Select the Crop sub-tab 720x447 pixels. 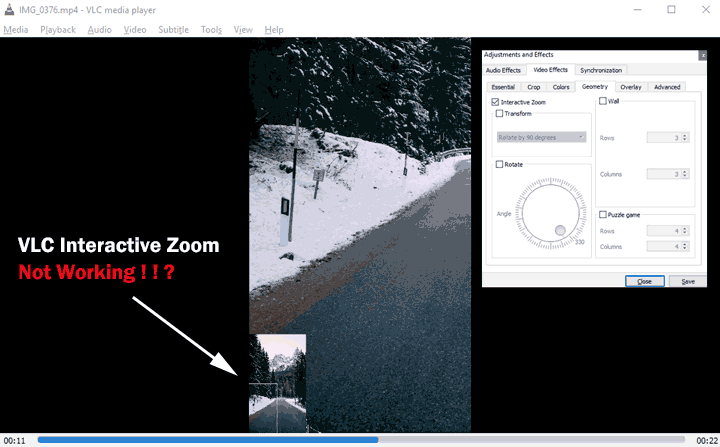(534, 87)
